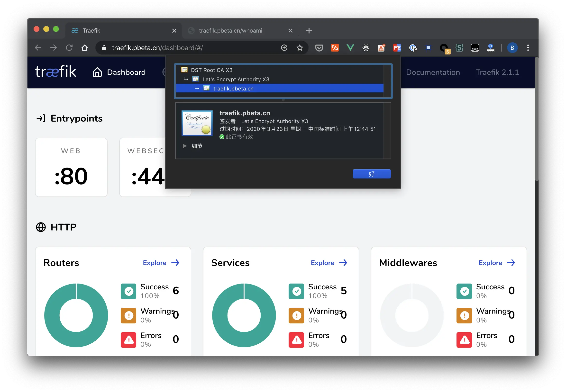The image size is (566, 392).
Task: Open the React Developer Tools extension
Action: coord(366,48)
